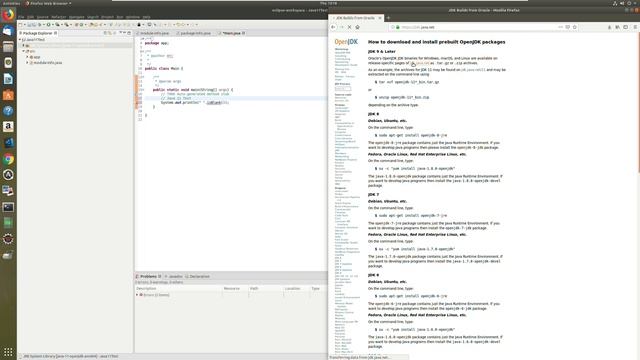Switch to package-info.java editor tab
This screenshot has width=640, height=360.
[196, 33]
